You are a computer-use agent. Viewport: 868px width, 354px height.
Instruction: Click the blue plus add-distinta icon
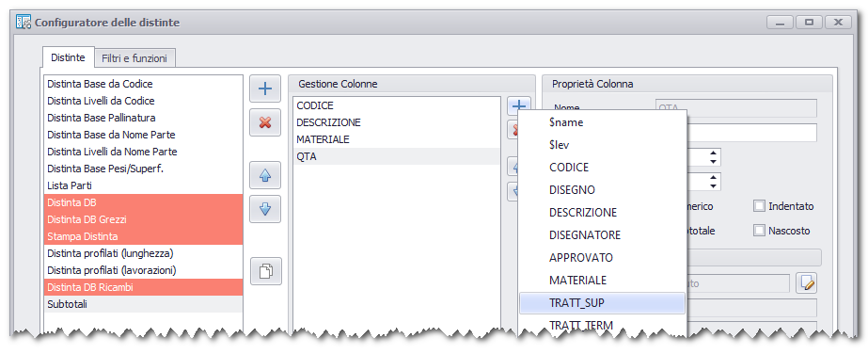pos(265,89)
